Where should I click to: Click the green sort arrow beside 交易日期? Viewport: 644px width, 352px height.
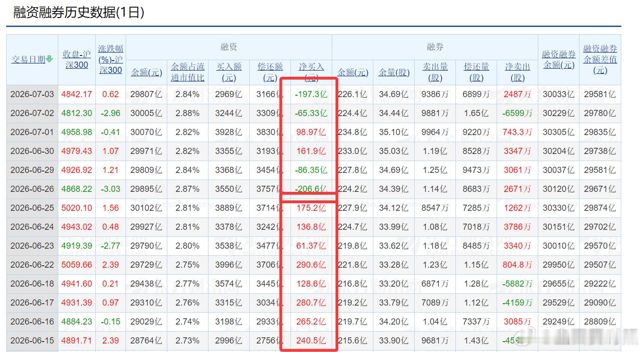point(49,59)
